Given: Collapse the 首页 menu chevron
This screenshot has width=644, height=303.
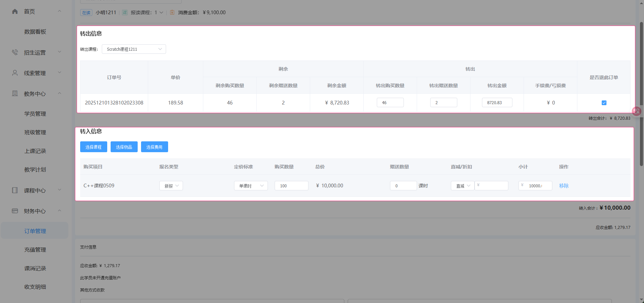Looking at the screenshot, I should (60, 11).
